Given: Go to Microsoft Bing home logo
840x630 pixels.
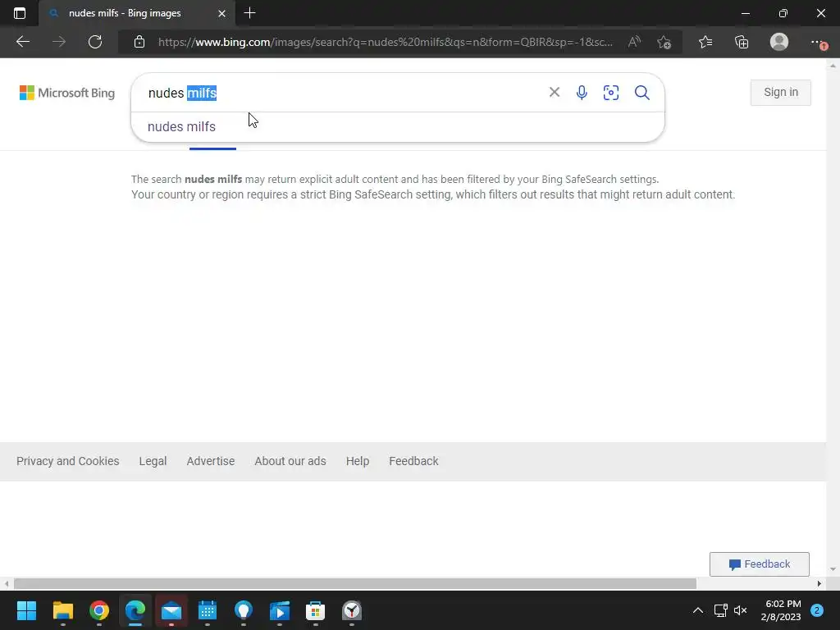Looking at the screenshot, I should pos(67,93).
